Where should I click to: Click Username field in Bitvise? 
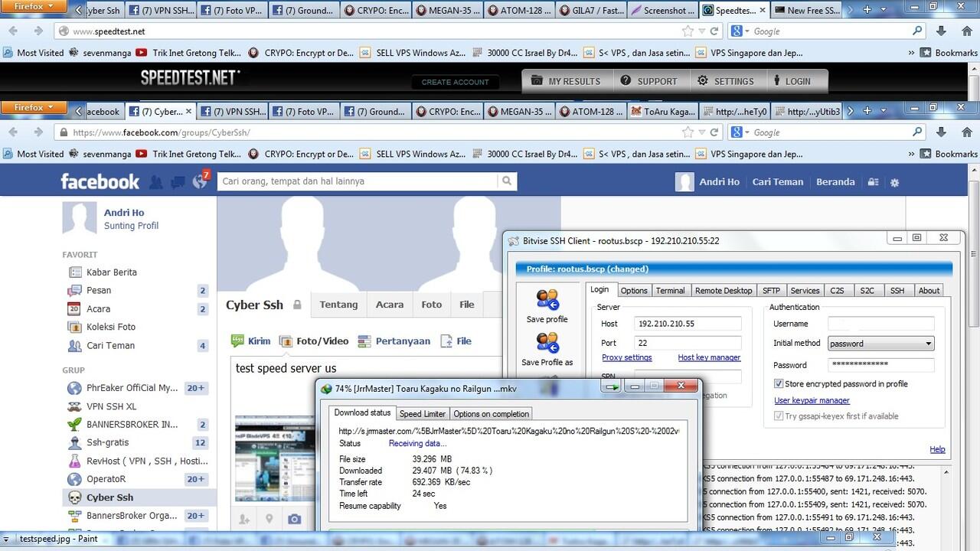click(x=881, y=324)
